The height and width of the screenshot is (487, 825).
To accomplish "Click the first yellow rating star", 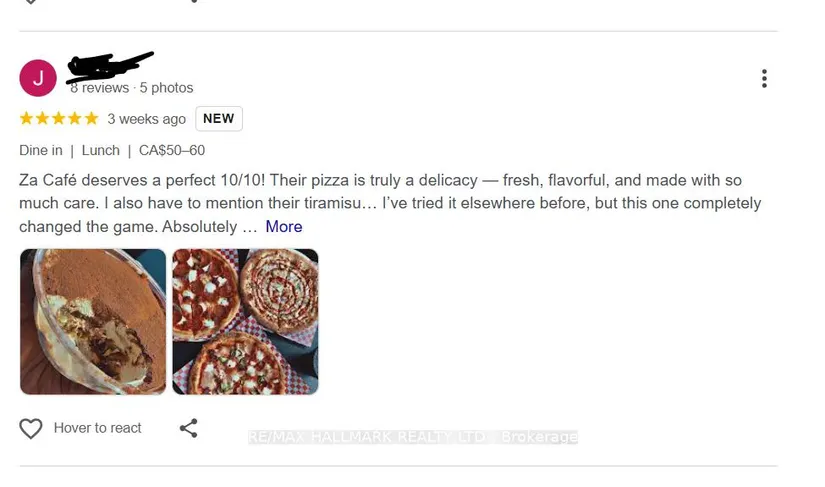I will click(27, 119).
